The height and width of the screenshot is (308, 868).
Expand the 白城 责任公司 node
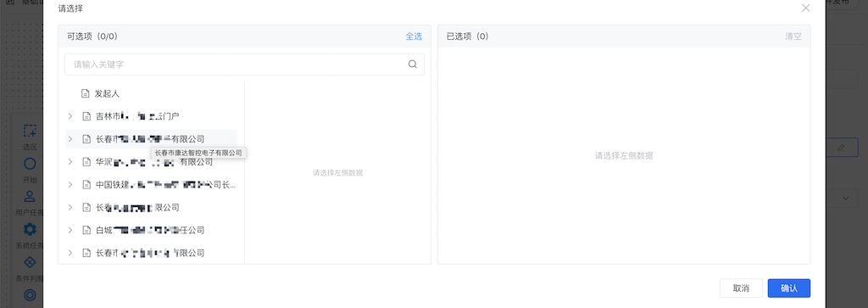coord(70,230)
